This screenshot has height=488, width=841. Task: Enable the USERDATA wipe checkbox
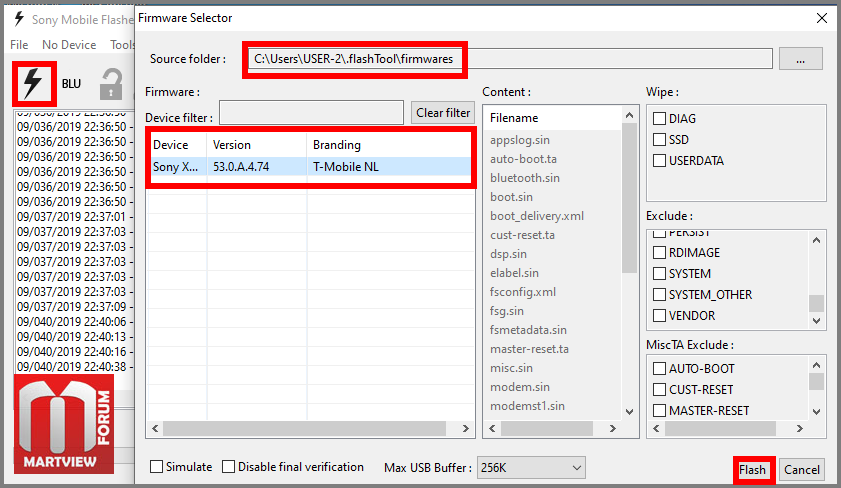659,160
